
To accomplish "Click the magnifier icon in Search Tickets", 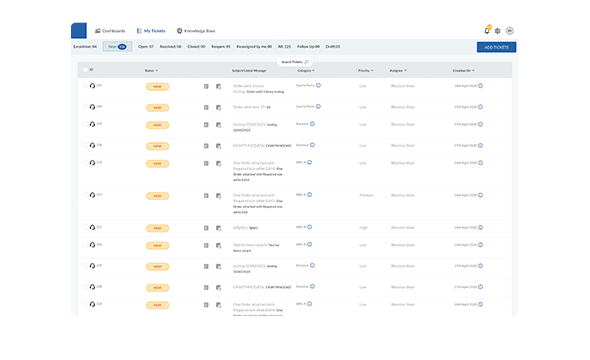I will click(306, 62).
